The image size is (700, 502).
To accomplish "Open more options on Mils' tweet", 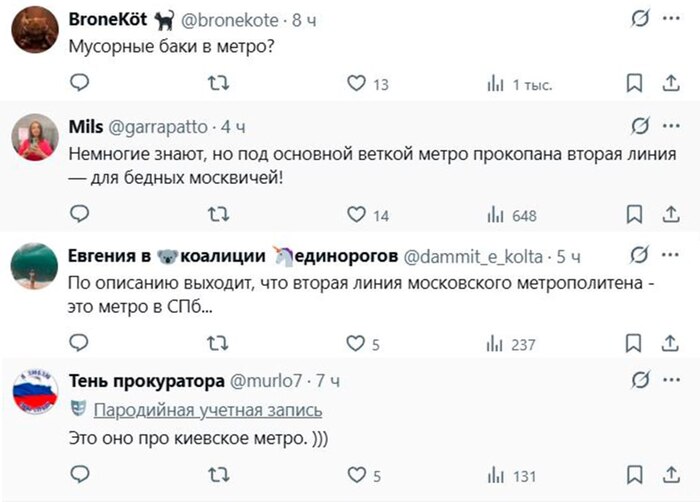I will pos(669,127).
